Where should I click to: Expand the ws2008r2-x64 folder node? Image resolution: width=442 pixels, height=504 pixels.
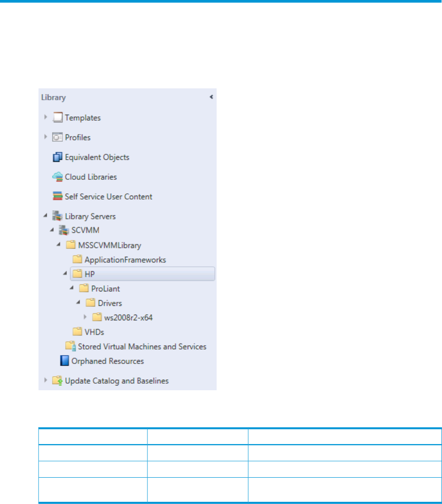pos(85,317)
